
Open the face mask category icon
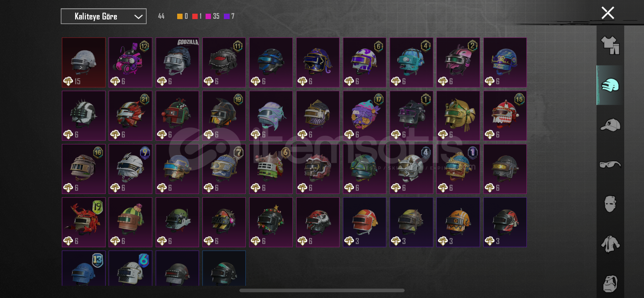[x=610, y=204]
